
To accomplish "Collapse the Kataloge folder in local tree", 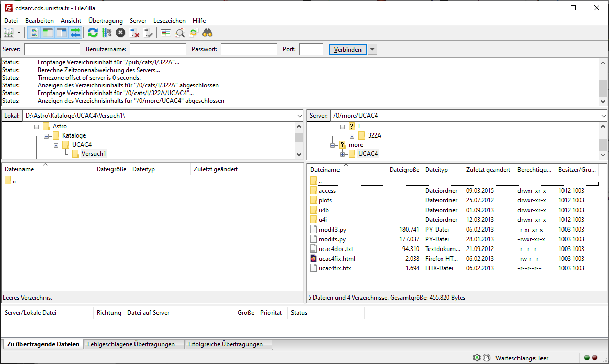I will 46,136.
